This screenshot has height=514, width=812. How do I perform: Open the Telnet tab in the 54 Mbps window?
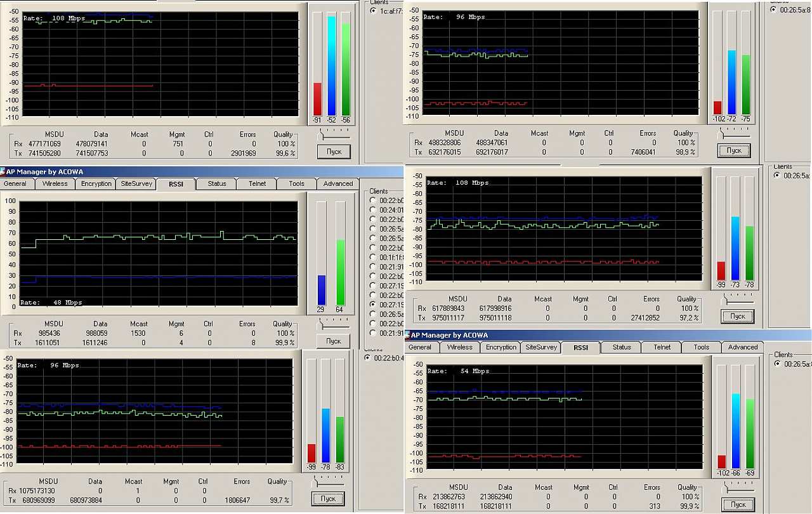click(x=662, y=348)
